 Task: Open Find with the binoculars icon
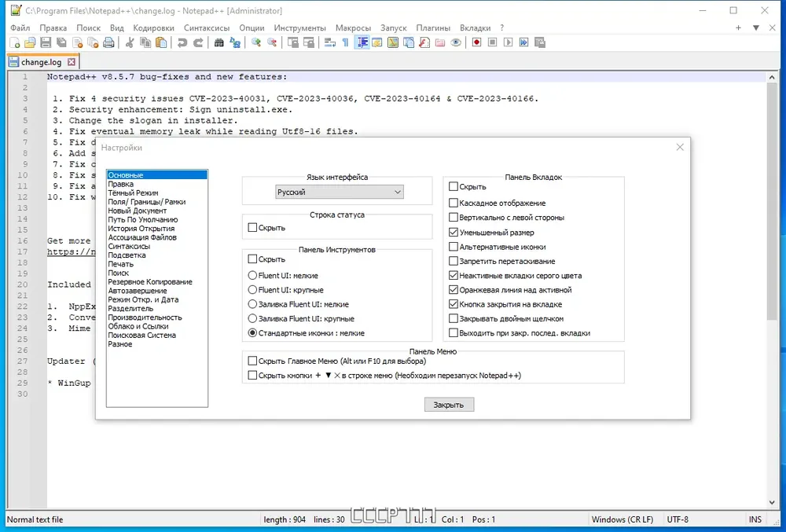pyautogui.click(x=219, y=42)
